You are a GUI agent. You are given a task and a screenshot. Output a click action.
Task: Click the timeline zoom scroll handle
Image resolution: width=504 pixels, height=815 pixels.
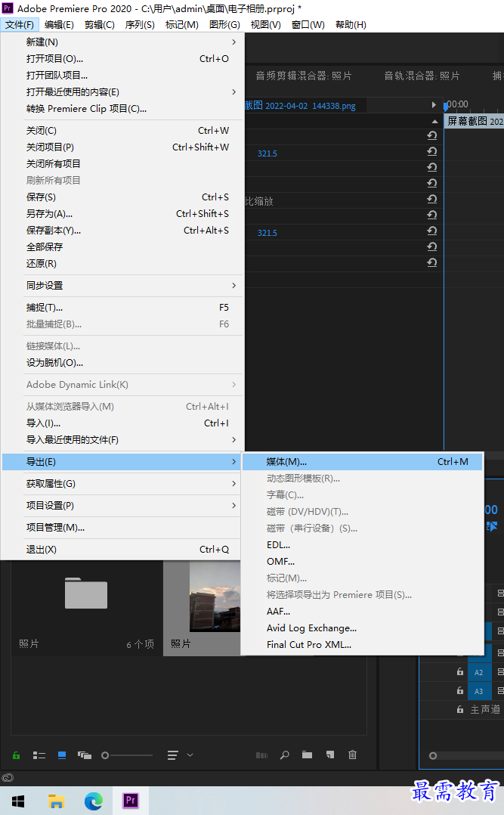tap(433, 756)
